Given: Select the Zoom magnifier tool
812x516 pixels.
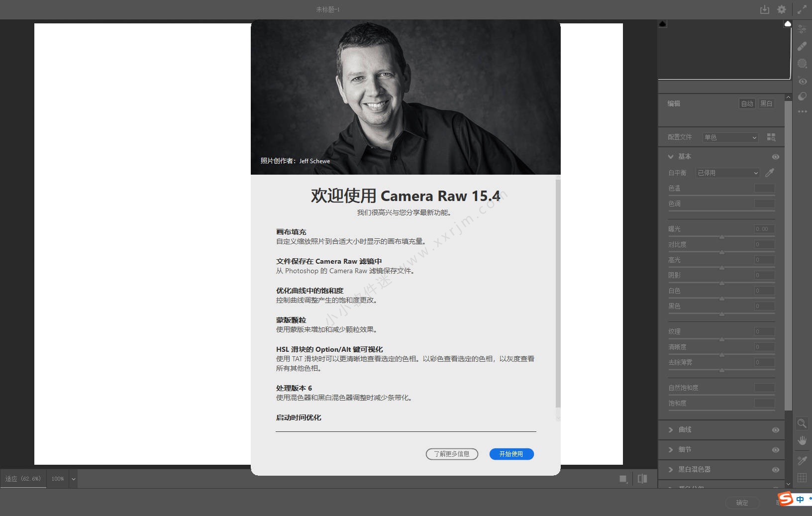Looking at the screenshot, I should 802,423.
